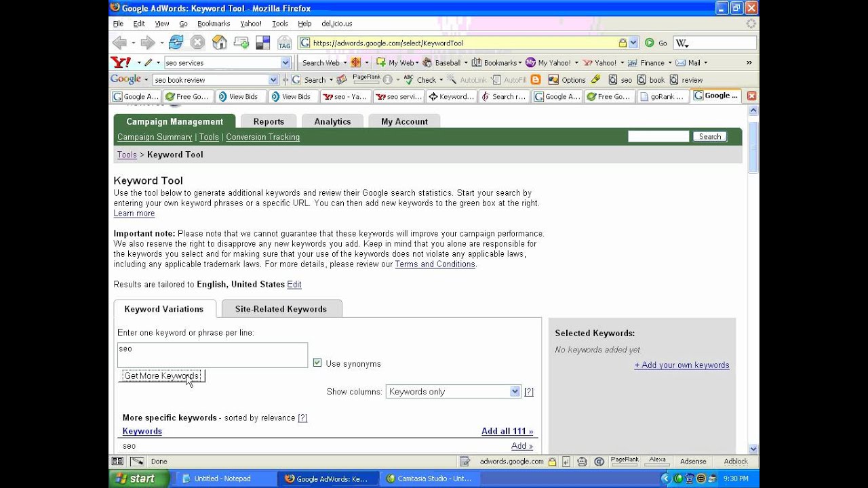The height and width of the screenshot is (488, 868).
Task: Toggle the Use synonyms checkbox
Action: pos(317,363)
